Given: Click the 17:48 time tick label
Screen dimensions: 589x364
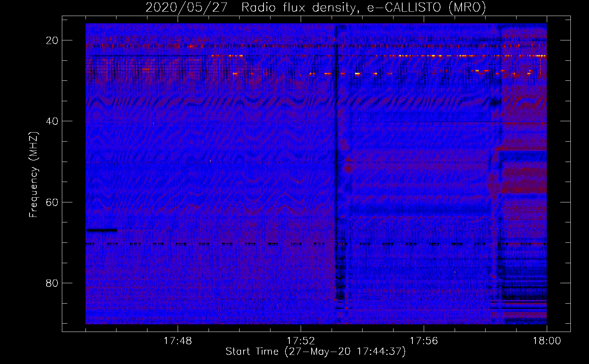Looking at the screenshot, I should 178,341.
